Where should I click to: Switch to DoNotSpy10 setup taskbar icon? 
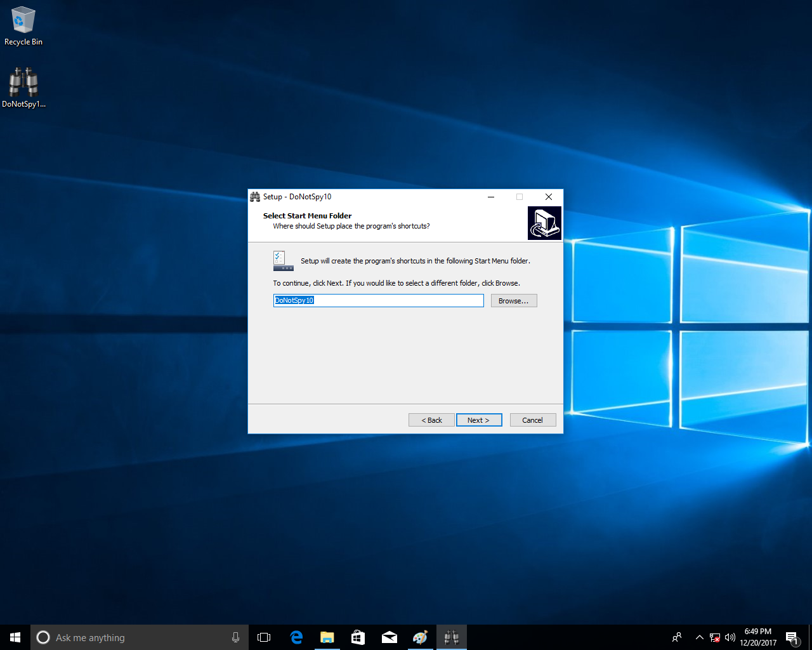tap(452, 637)
